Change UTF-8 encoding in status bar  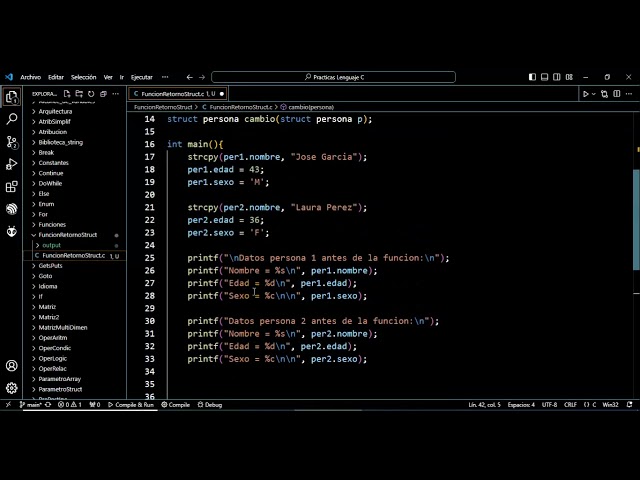549,405
